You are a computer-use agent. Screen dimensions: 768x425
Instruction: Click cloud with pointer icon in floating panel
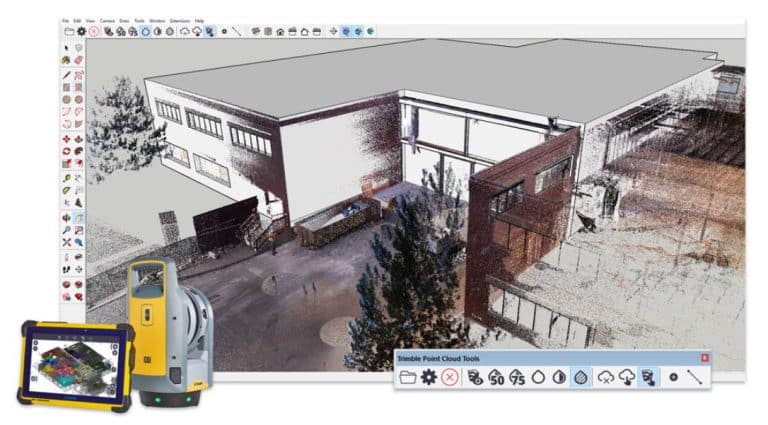tap(627, 378)
